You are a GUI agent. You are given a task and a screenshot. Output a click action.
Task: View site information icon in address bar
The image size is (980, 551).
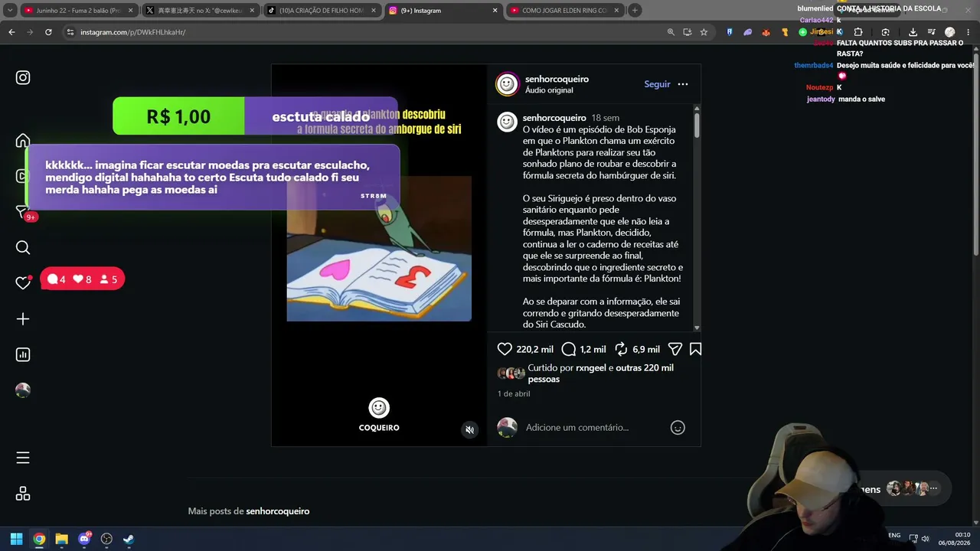tap(70, 32)
